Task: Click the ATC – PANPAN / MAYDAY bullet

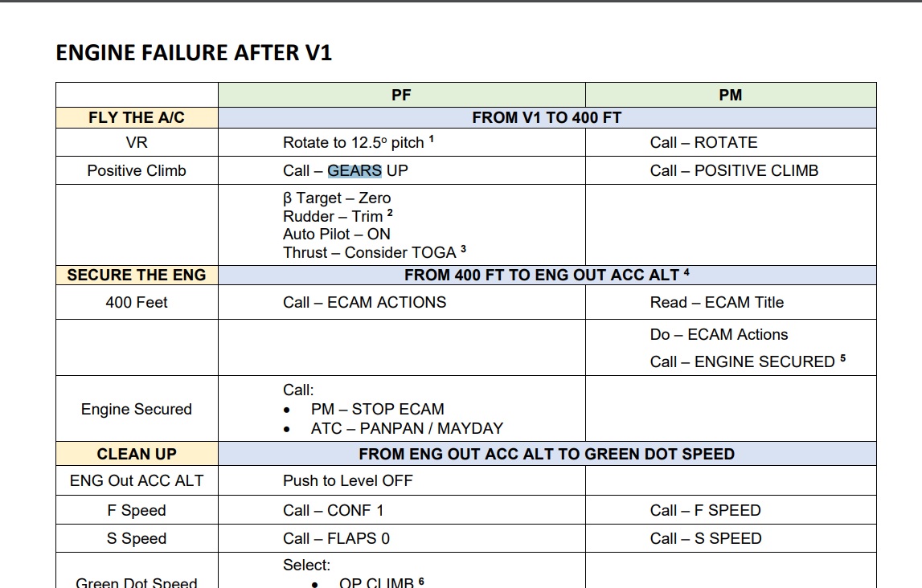Action: (x=407, y=429)
